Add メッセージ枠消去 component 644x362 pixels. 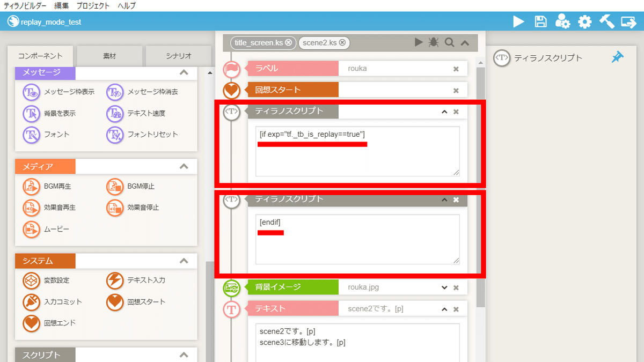(x=142, y=92)
